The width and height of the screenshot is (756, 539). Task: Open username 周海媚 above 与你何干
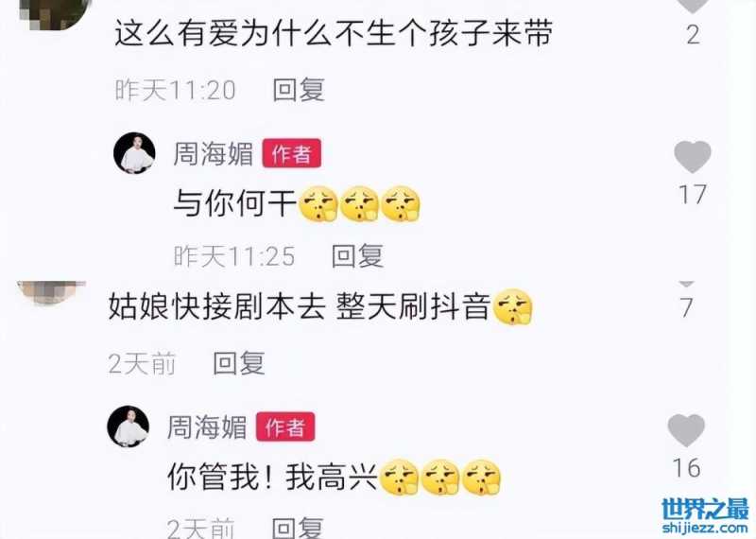point(214,154)
